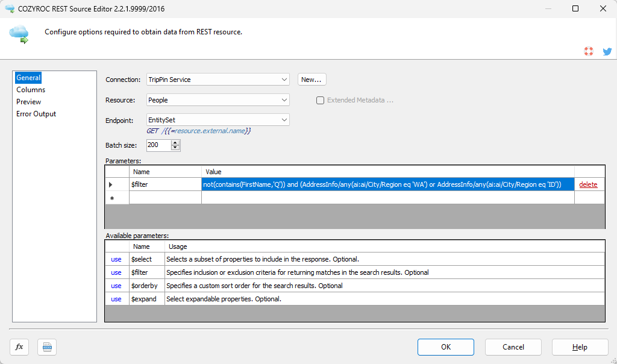Switch to the Columns page

coord(31,90)
